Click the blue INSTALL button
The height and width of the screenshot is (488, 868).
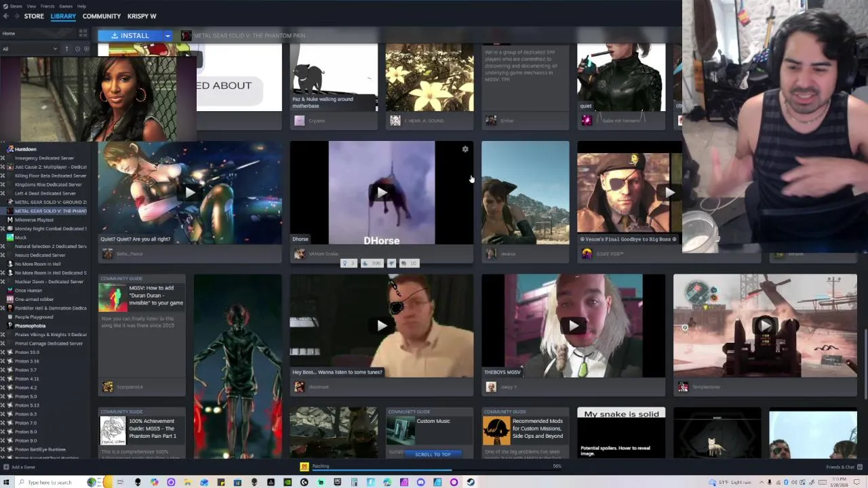(x=130, y=35)
